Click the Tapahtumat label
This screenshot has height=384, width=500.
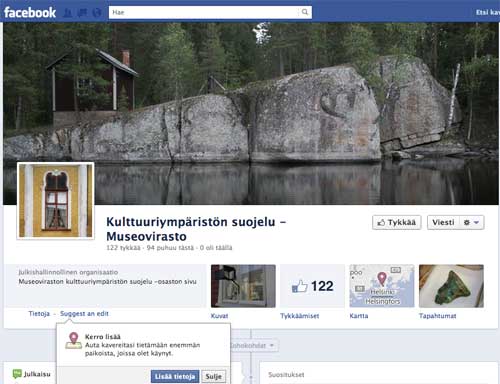[x=438, y=316]
